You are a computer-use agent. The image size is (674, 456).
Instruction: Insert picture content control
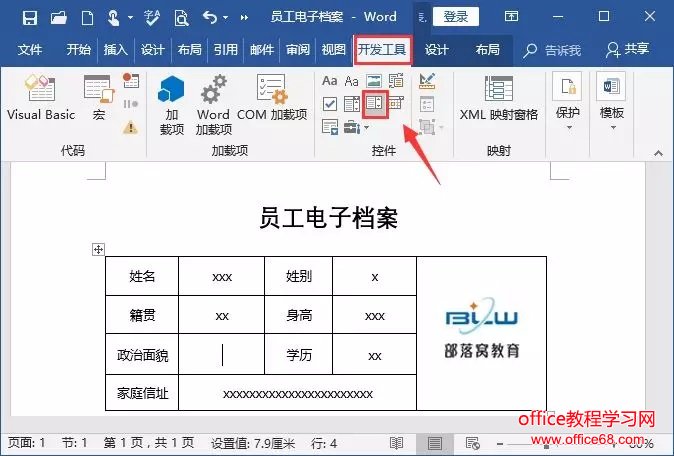pyautogui.click(x=374, y=80)
